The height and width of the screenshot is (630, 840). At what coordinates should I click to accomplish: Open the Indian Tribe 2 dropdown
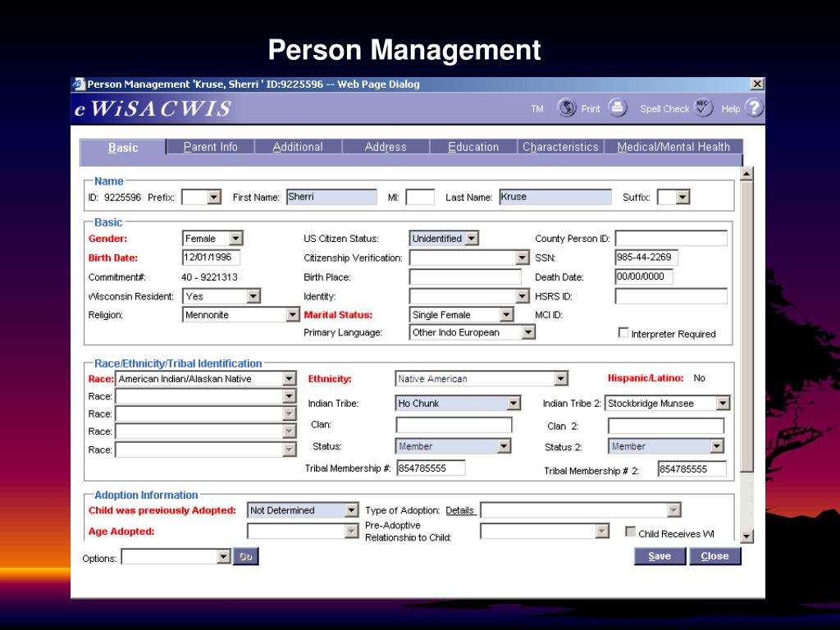[722, 403]
